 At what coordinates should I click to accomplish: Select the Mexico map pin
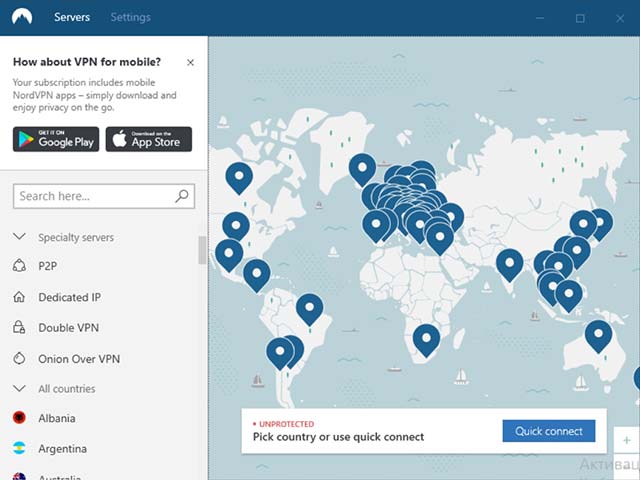229,255
